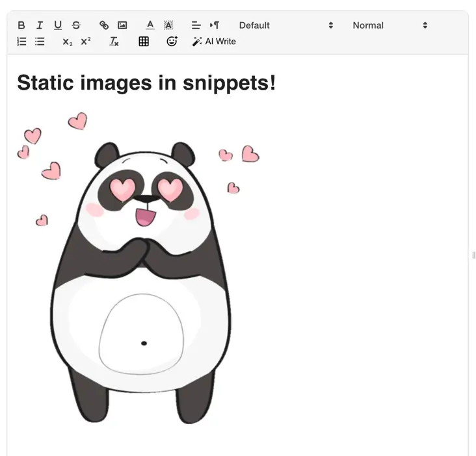This screenshot has width=476, height=456.
Task: Open the background highlight color picker
Action: [x=168, y=25]
